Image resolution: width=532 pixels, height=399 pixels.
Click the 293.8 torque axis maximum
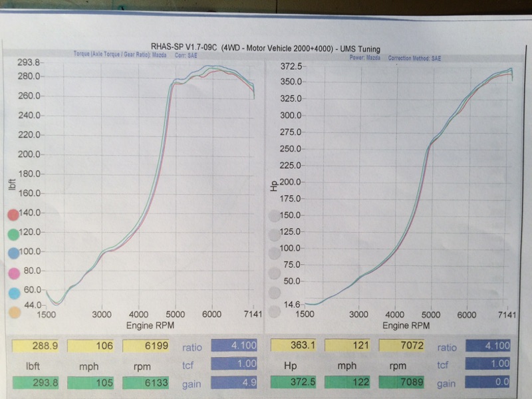[29, 63]
